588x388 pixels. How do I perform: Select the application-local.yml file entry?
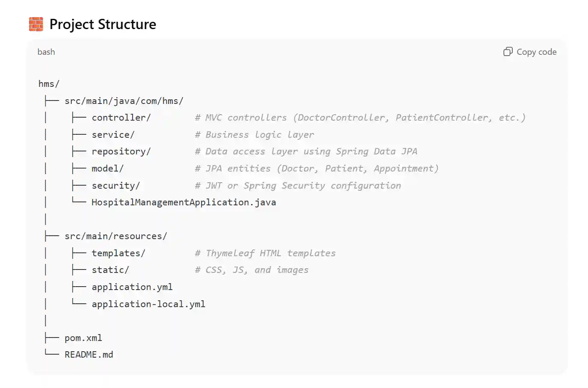tap(148, 304)
